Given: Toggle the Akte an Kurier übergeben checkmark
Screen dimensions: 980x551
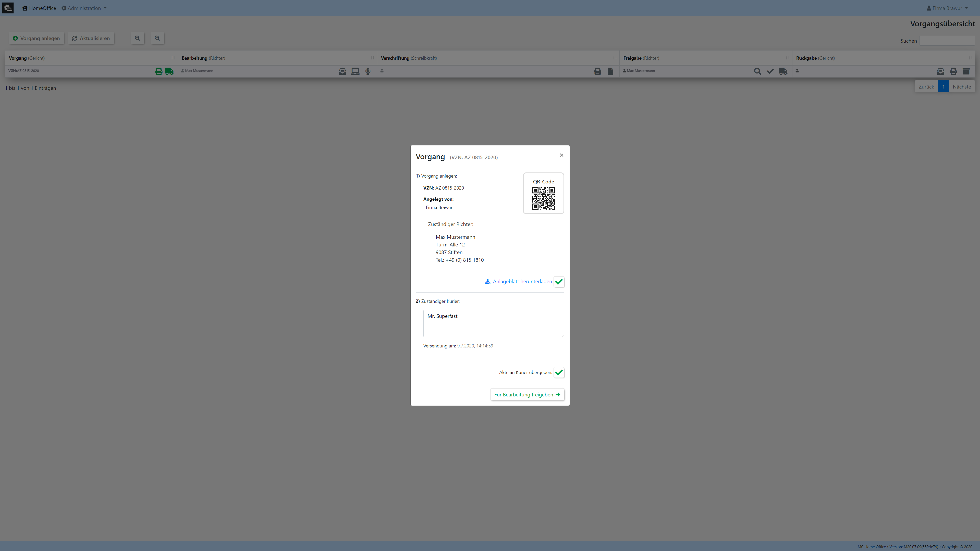Looking at the screenshot, I should tap(558, 372).
